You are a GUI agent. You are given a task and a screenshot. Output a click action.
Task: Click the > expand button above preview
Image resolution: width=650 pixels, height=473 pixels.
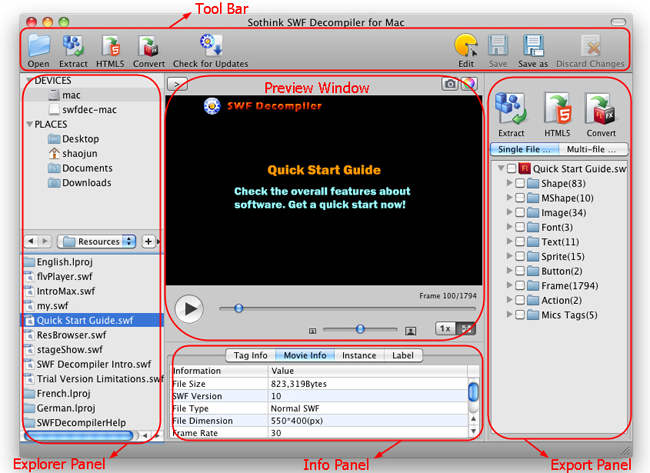(177, 84)
